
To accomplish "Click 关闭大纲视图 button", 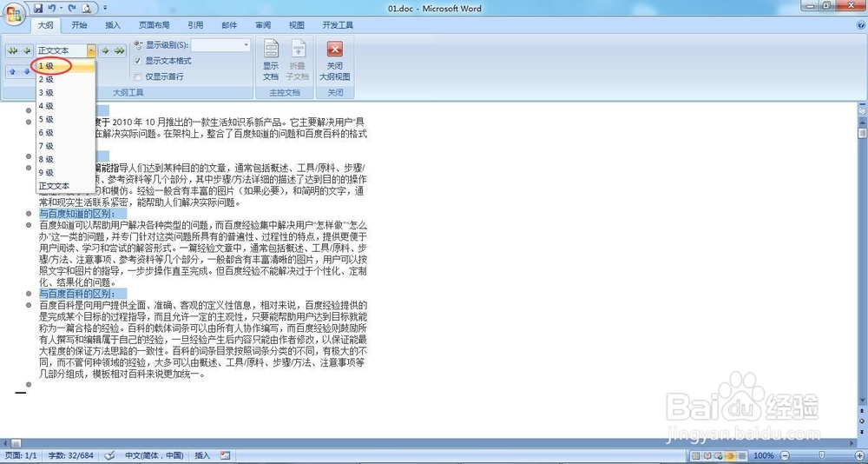I will [x=334, y=60].
